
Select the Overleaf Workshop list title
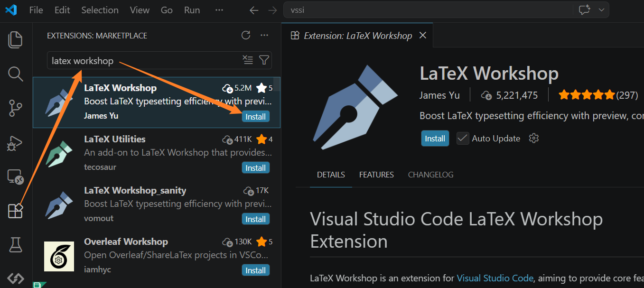click(126, 242)
